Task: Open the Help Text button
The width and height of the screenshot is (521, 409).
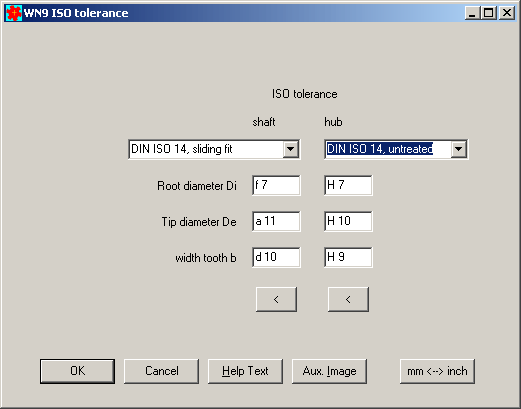Action: pyautogui.click(x=245, y=371)
